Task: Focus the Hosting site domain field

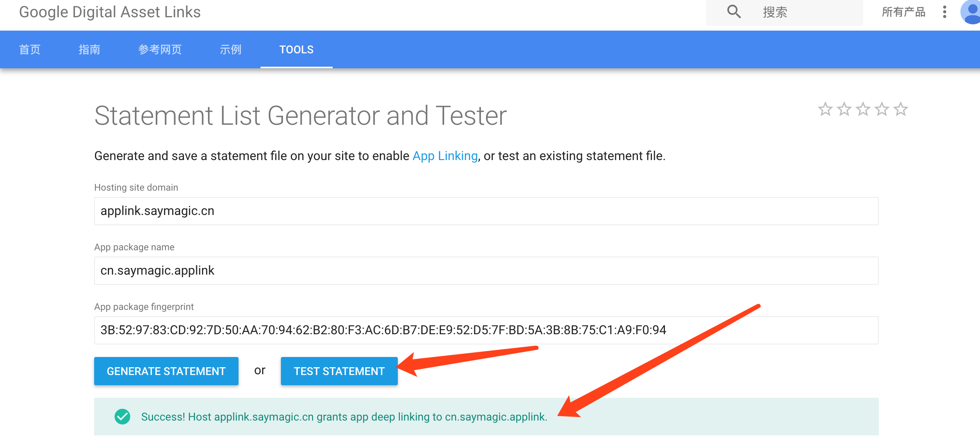Action: click(x=486, y=211)
